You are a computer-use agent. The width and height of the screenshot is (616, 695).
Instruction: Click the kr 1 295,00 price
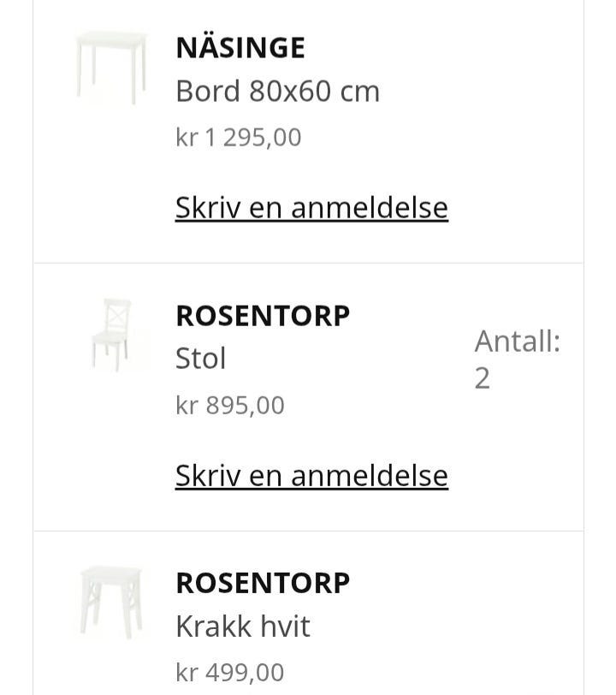239,137
